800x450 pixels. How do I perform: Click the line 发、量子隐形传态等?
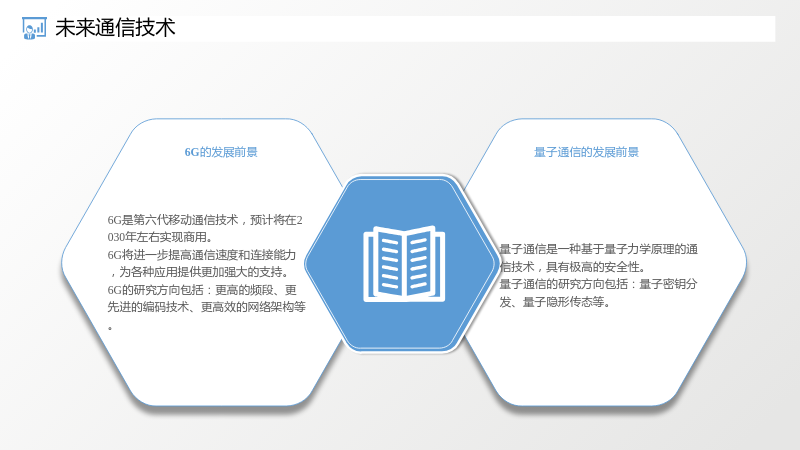pyautogui.click(x=555, y=302)
